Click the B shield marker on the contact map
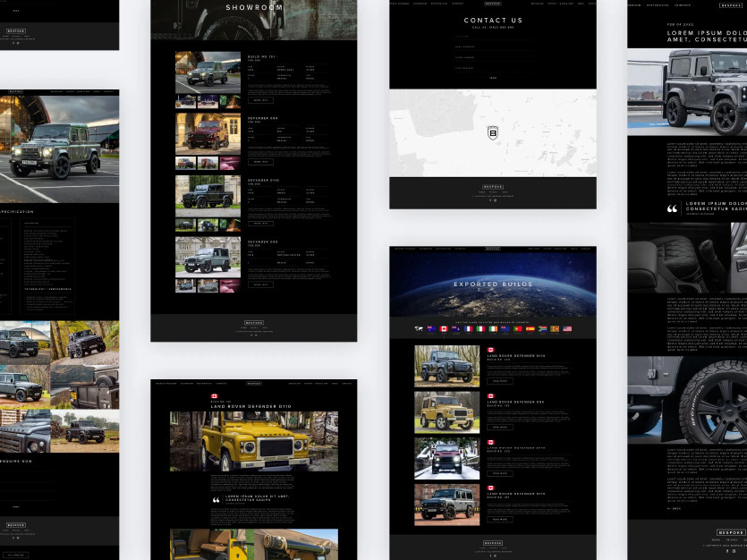The width and height of the screenshot is (747, 560). point(493,133)
